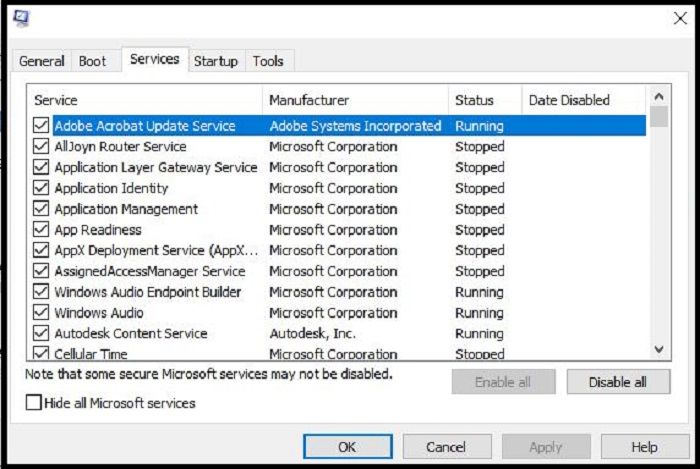
Task: Uncheck the Adobe Acrobat Update Service checkbox
Action: (41, 126)
